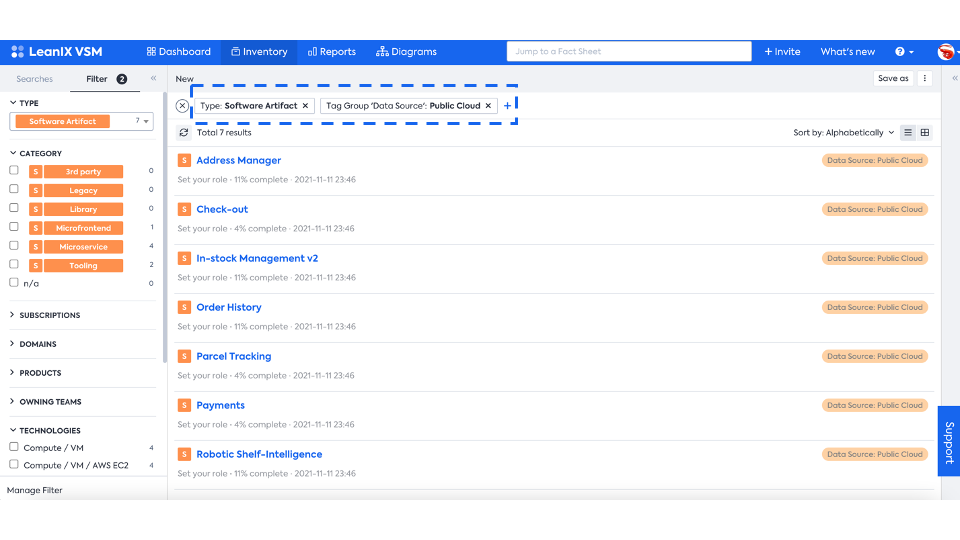The image size is (960, 540).
Task: Go to the Diagrams tab
Action: pos(406,52)
